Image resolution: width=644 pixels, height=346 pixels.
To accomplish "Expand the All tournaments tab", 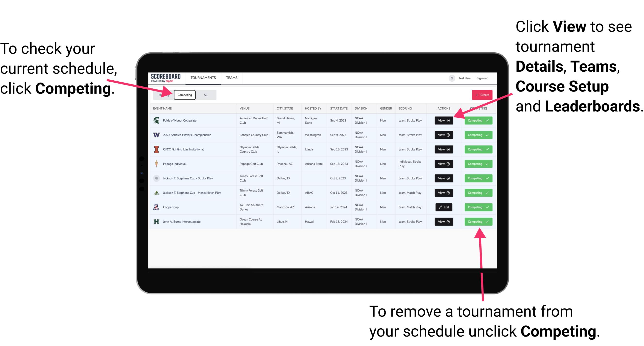I will tap(205, 95).
